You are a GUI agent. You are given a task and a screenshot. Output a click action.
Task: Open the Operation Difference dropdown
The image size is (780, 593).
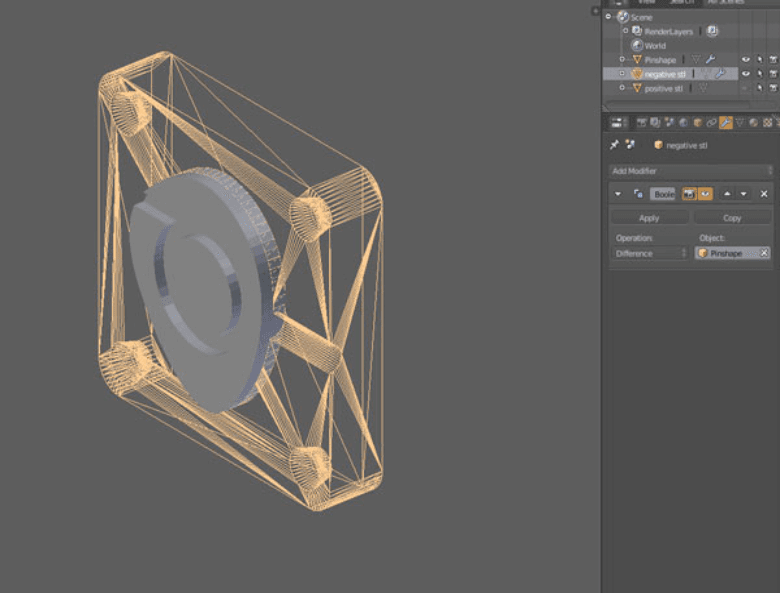(x=650, y=253)
